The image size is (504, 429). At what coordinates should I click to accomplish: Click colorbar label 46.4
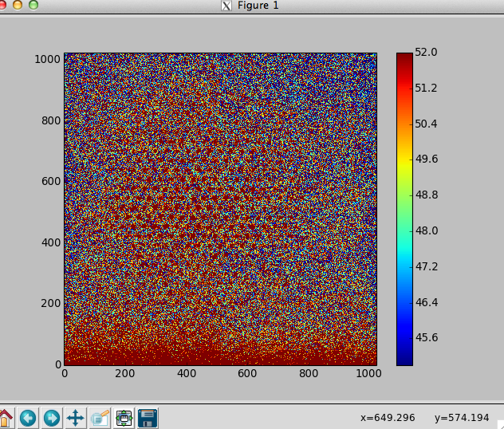[x=427, y=302]
